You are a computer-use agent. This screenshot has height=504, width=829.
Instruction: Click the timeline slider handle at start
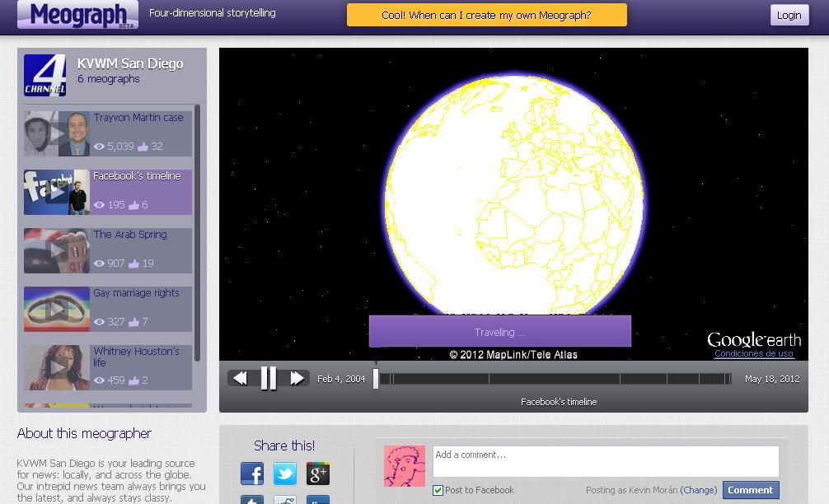pyautogui.click(x=376, y=378)
